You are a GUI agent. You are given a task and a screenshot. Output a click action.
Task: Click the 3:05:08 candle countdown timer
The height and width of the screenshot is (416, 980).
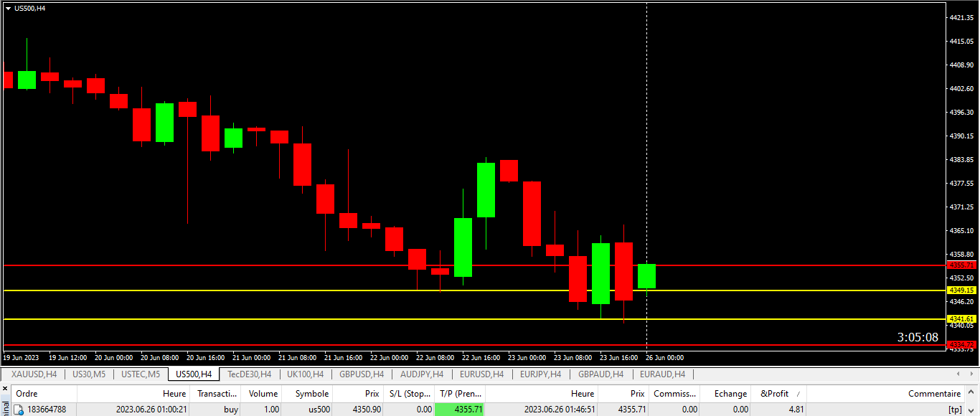(918, 337)
